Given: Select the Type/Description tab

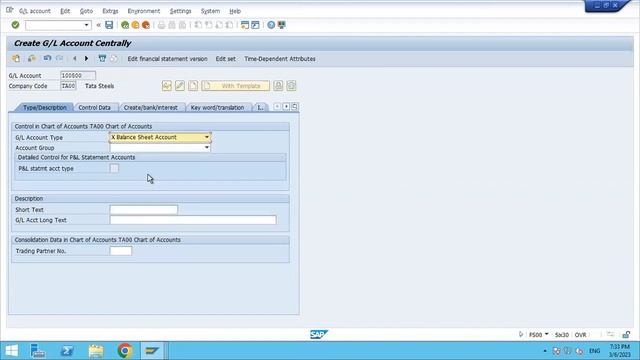Looking at the screenshot, I should tap(44, 107).
